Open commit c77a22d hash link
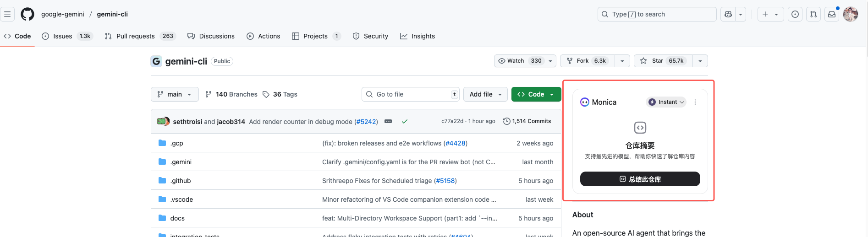The width and height of the screenshot is (868, 237). pos(452,121)
